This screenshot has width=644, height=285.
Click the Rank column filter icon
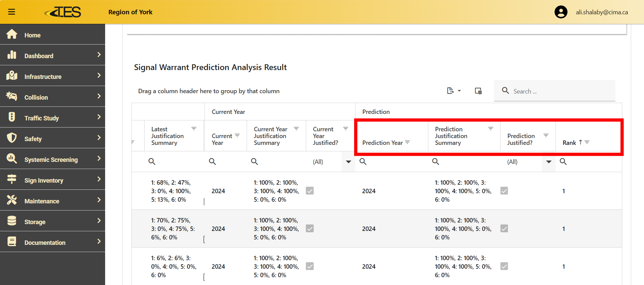click(587, 142)
